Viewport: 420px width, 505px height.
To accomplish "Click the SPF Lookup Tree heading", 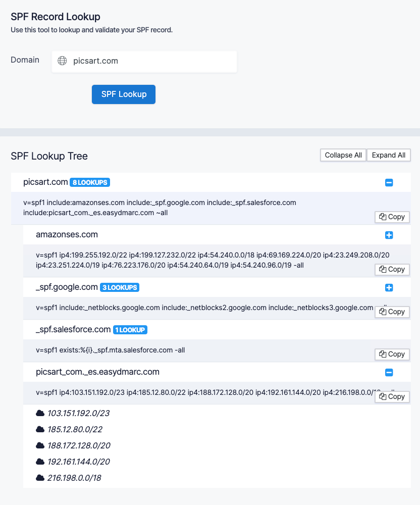I will point(49,156).
